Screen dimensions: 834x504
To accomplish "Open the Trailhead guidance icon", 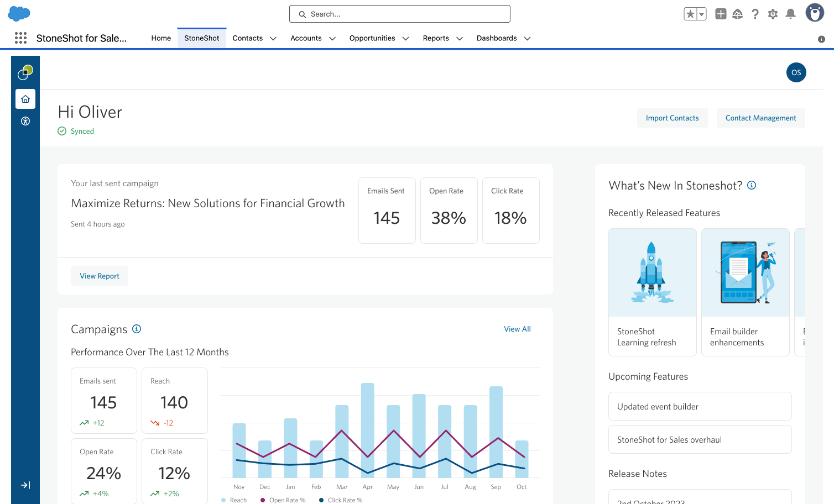I will click(x=738, y=14).
